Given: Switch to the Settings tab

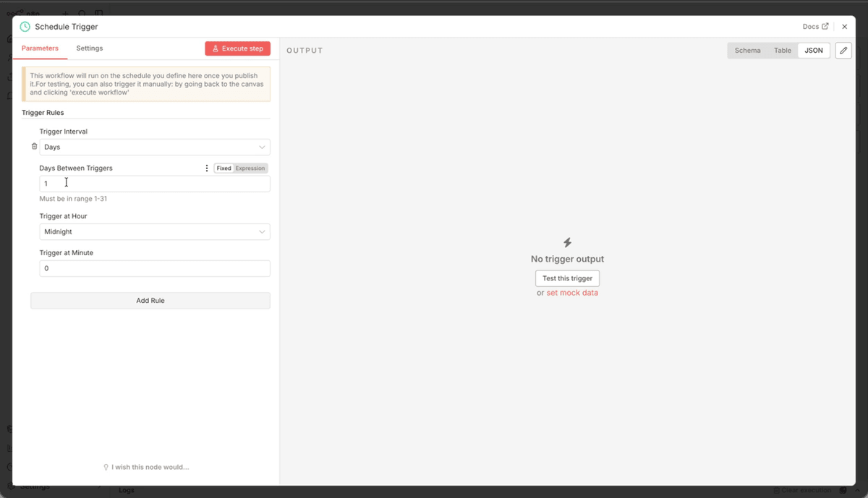Looking at the screenshot, I should pyautogui.click(x=89, y=48).
